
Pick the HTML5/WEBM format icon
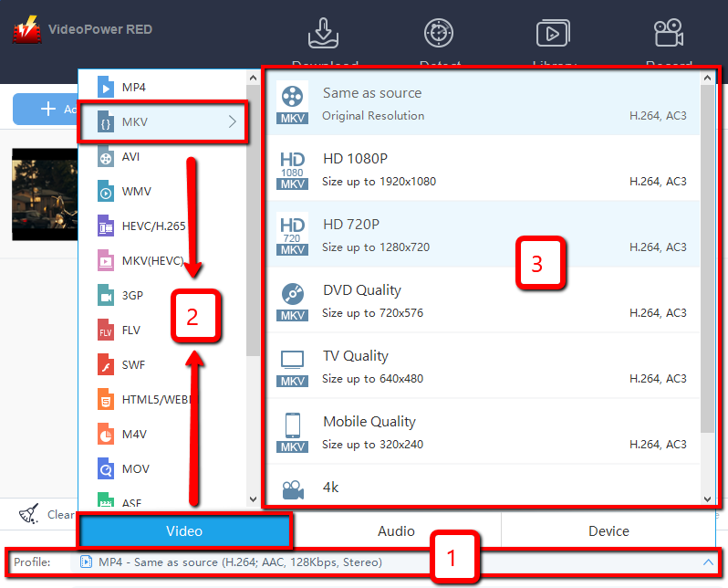click(x=107, y=400)
